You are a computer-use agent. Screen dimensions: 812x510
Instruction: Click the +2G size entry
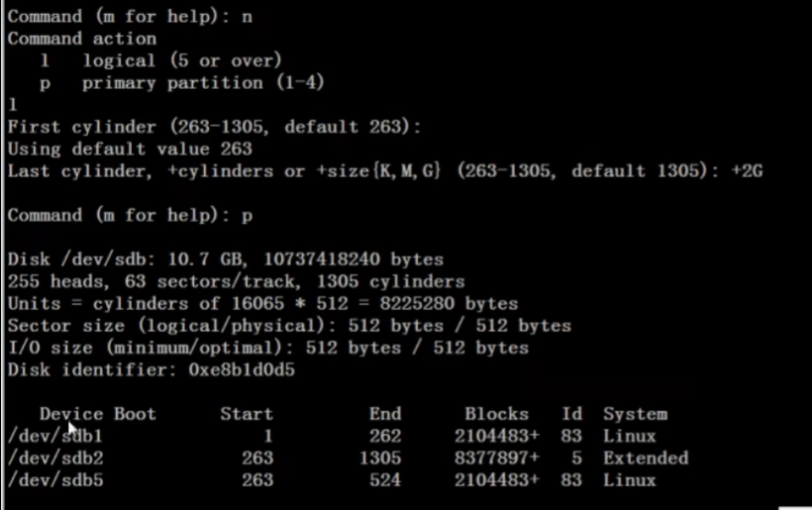point(747,171)
